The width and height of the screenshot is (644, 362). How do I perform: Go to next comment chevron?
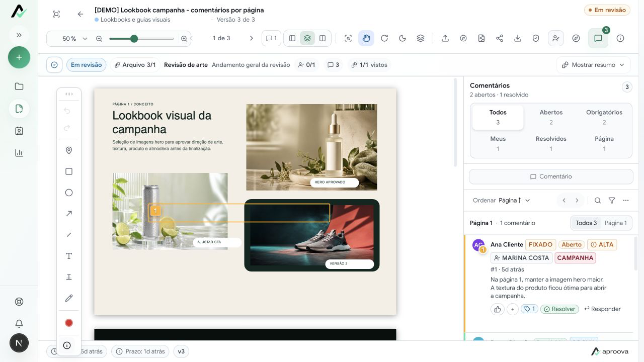577,200
